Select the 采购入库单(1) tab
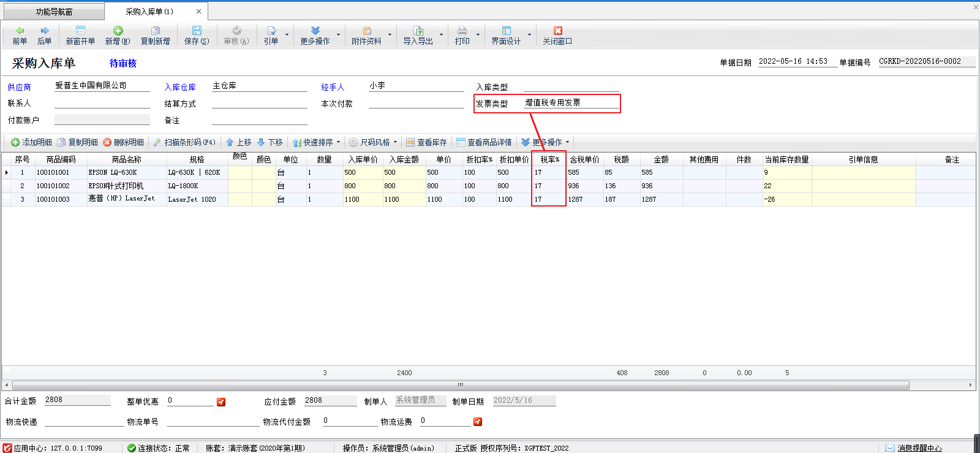Viewport: 980px width, 453px height. click(149, 12)
